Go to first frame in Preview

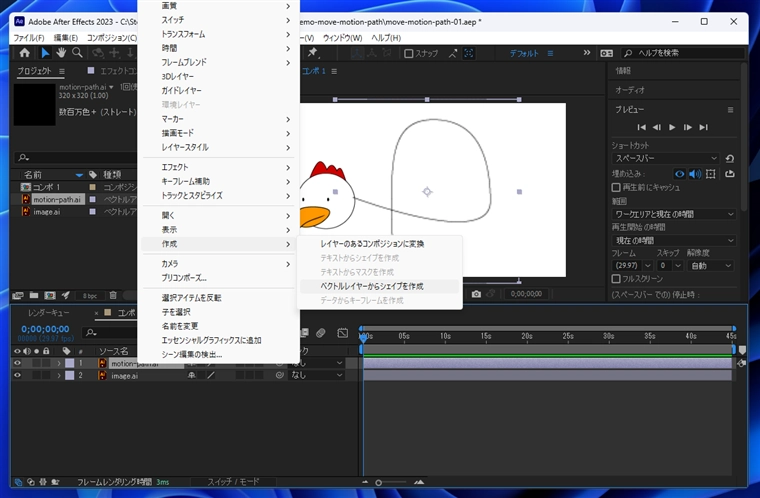641,127
